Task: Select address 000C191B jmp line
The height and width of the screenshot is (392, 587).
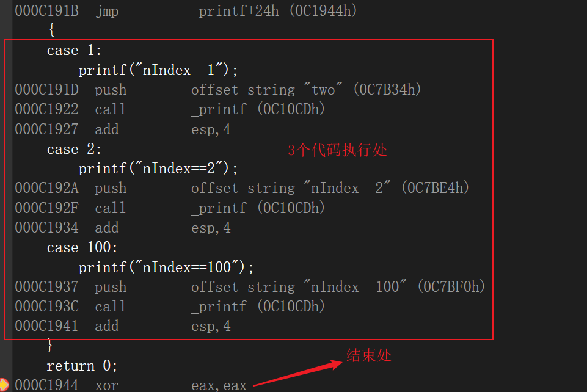Action: (x=186, y=11)
